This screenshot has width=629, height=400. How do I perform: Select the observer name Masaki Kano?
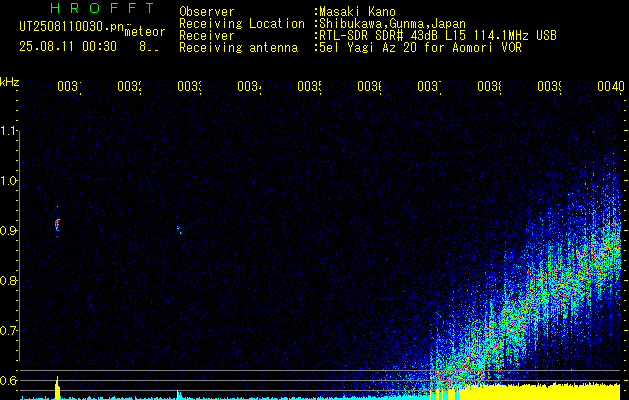357,12
